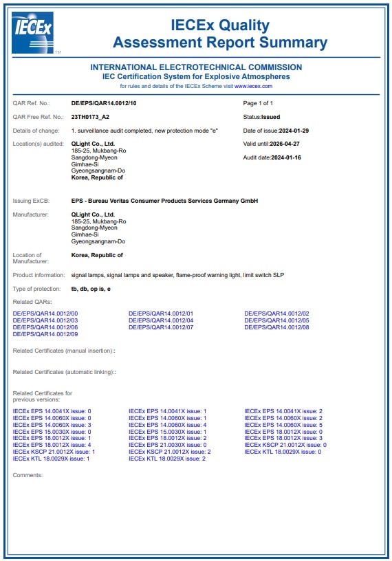Image resolution: width=392 pixels, height=561 pixels.
Task: Open related QAR DE/EPS/QAR14.0012/01
Action: click(161, 313)
